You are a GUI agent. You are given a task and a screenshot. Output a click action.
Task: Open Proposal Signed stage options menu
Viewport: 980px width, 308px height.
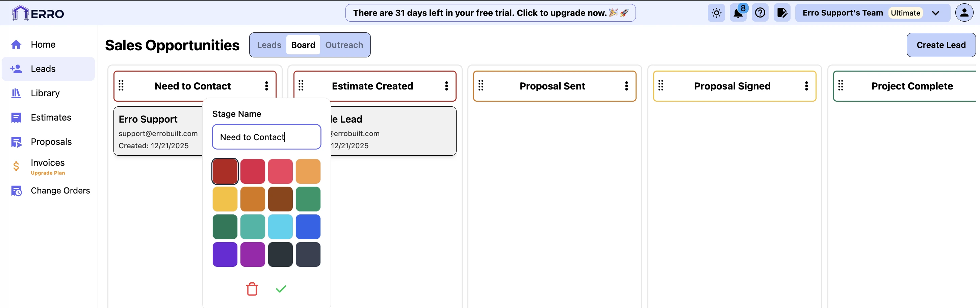806,86
